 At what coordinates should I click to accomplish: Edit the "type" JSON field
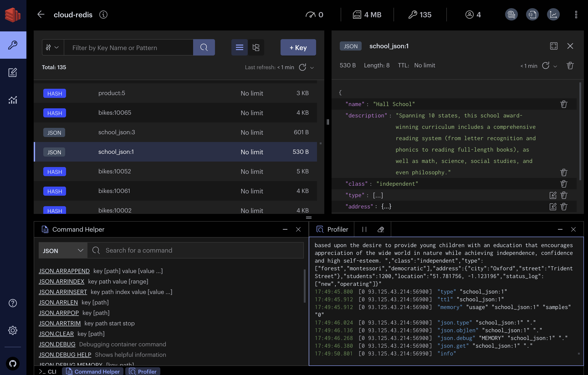click(553, 195)
